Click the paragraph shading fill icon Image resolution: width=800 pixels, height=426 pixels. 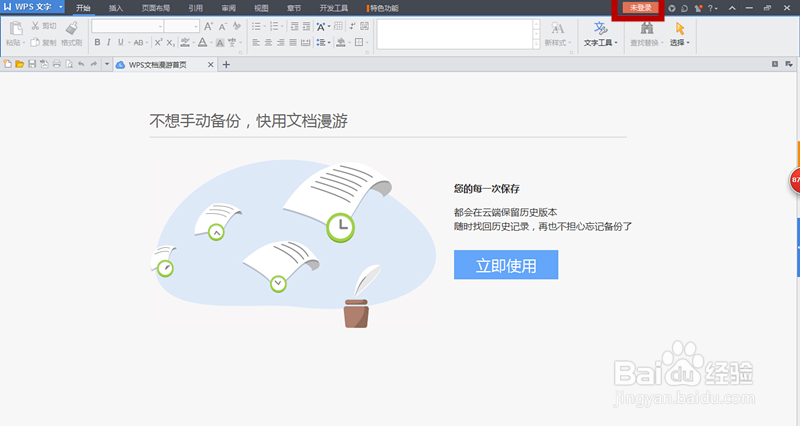(341, 42)
